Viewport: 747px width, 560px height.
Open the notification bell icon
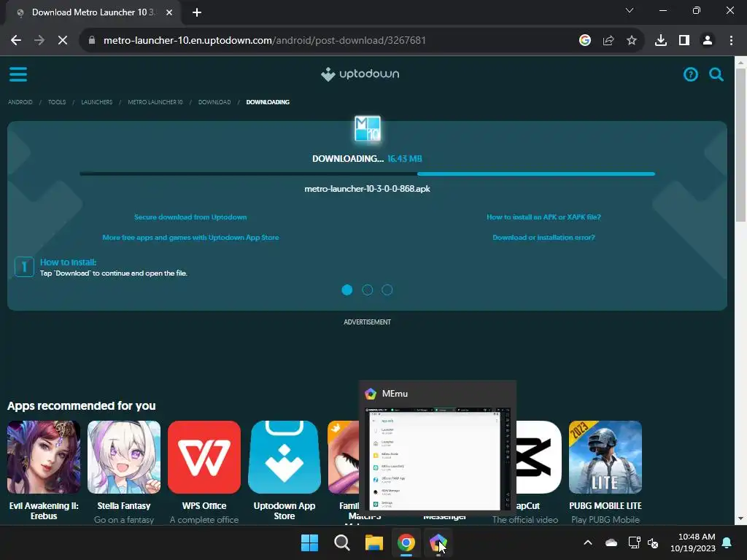coord(727,542)
